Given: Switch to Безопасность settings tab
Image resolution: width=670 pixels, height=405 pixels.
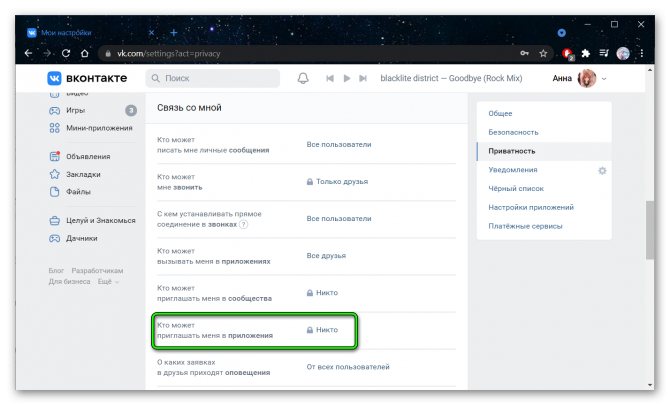Looking at the screenshot, I should pos(513,132).
